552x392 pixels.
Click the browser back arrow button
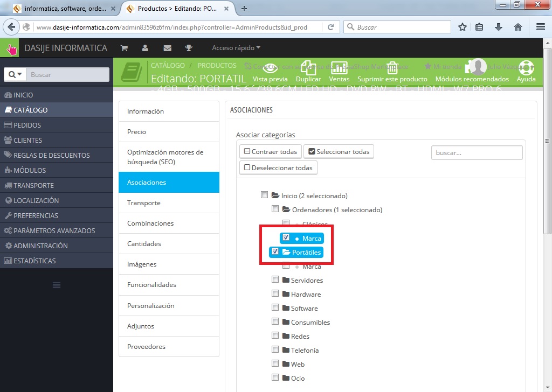pyautogui.click(x=11, y=27)
